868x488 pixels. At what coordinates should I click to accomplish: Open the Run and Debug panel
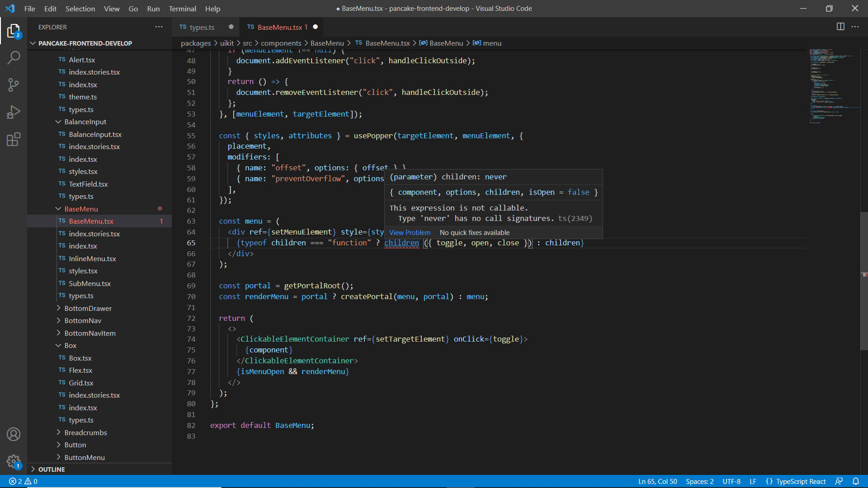14,112
